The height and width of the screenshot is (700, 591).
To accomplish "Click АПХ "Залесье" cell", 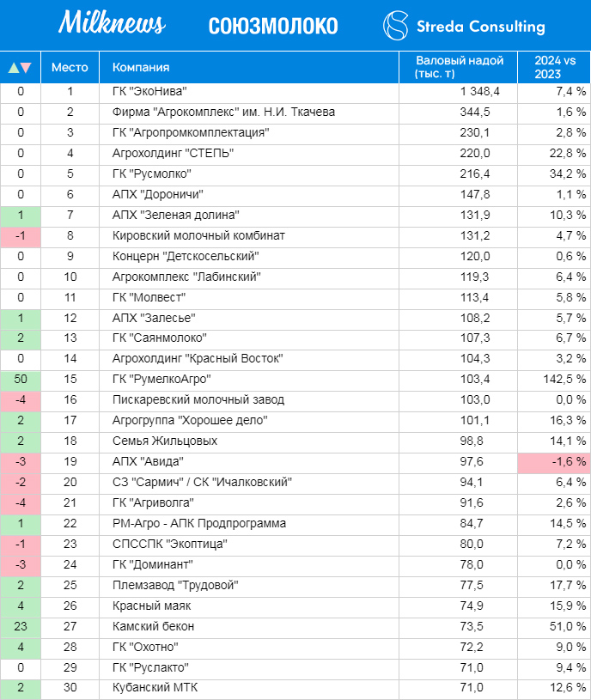I will (x=249, y=318).
